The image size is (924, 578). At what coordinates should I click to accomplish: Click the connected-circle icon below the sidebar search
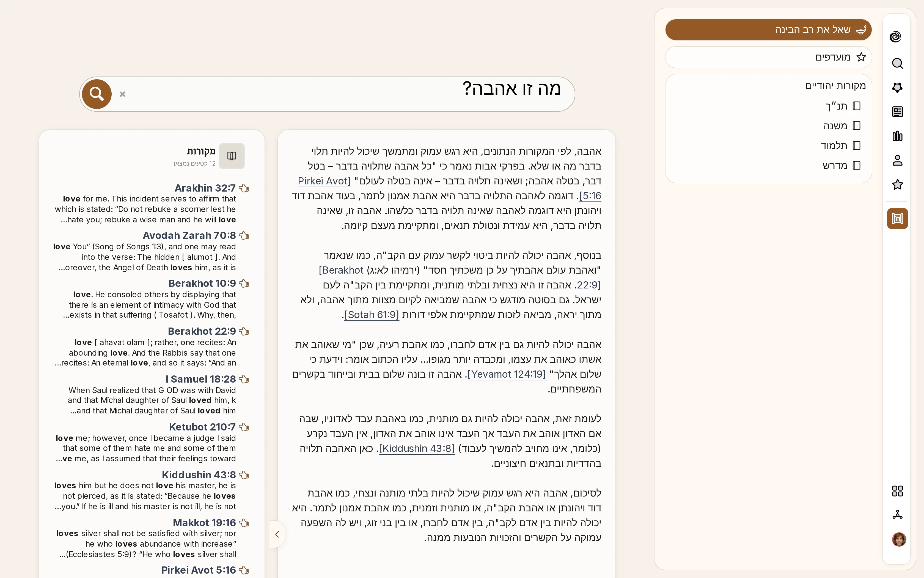tap(897, 88)
